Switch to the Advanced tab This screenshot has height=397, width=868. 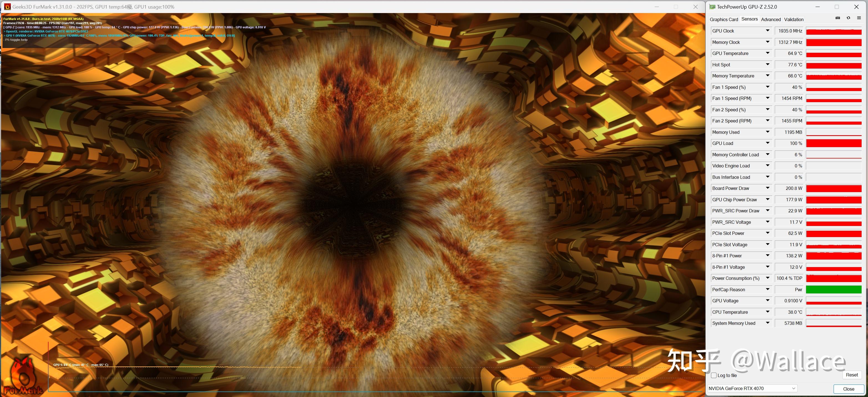771,19
